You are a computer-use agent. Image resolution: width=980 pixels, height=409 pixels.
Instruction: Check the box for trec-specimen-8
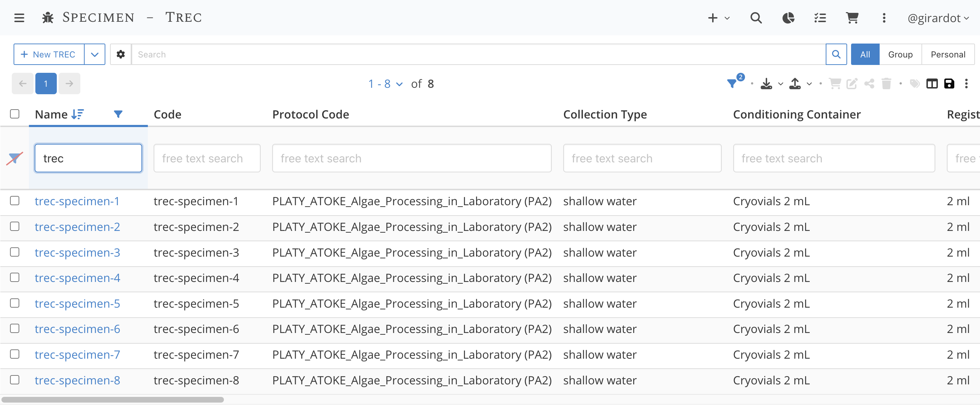pos(14,379)
